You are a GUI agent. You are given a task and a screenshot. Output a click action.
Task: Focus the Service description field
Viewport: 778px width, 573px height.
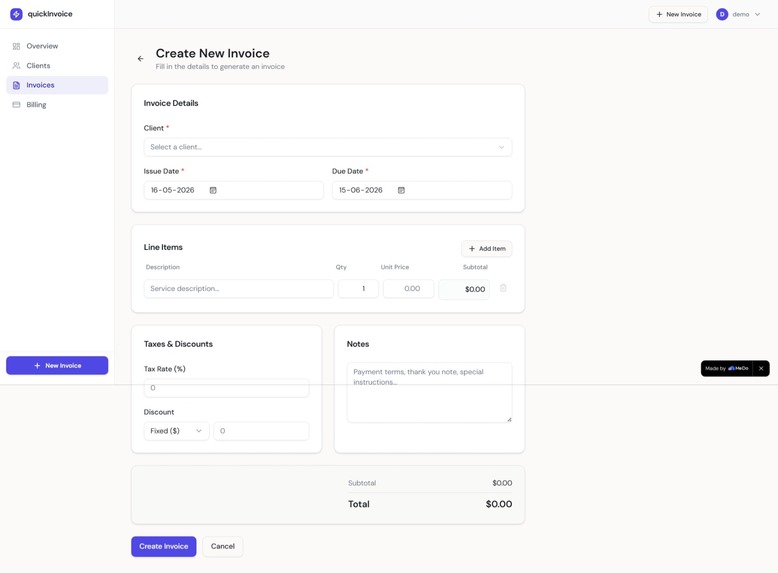[x=239, y=289]
